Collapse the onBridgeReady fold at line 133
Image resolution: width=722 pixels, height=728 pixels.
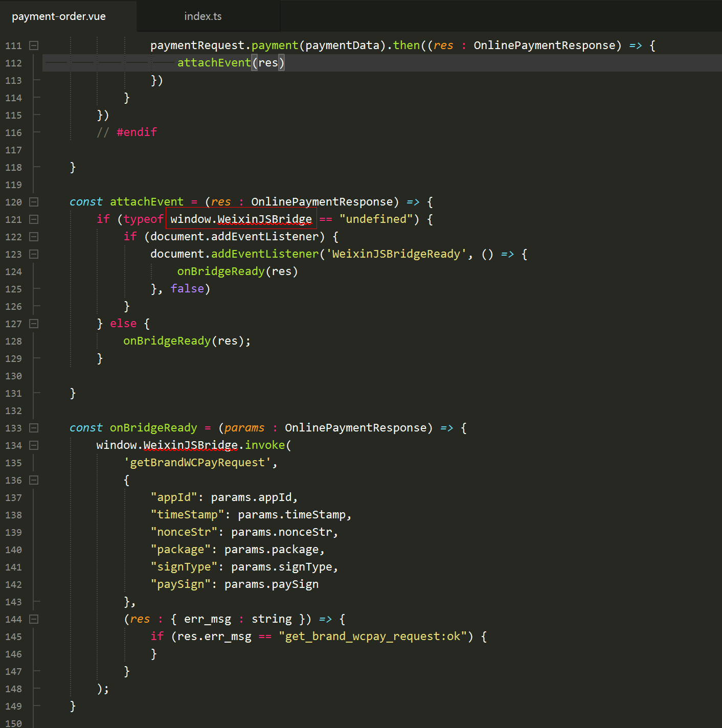pos(34,428)
